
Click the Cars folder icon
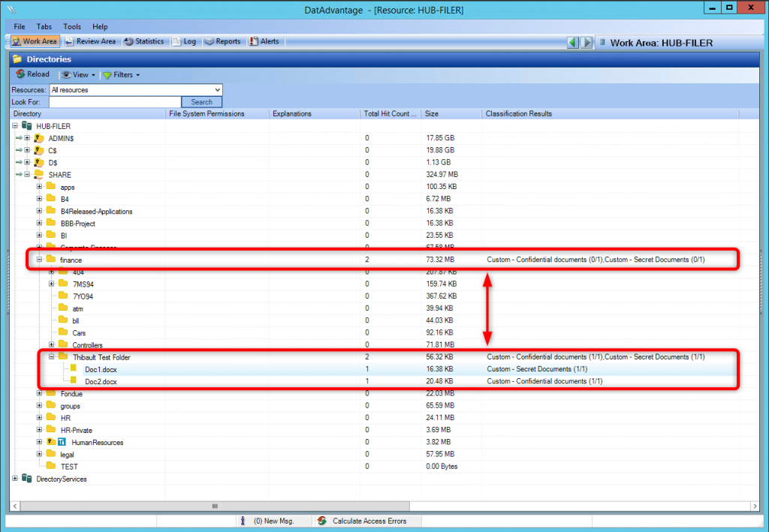(x=63, y=332)
